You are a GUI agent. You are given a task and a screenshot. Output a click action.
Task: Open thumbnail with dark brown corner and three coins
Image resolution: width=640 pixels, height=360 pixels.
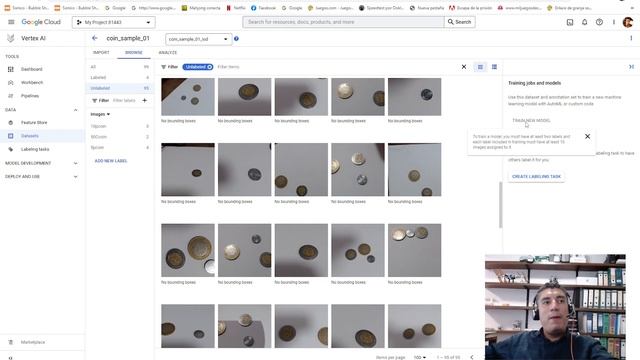tap(188, 97)
